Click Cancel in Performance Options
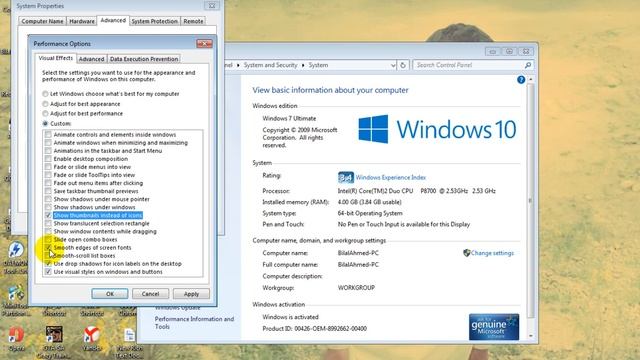 point(150,294)
